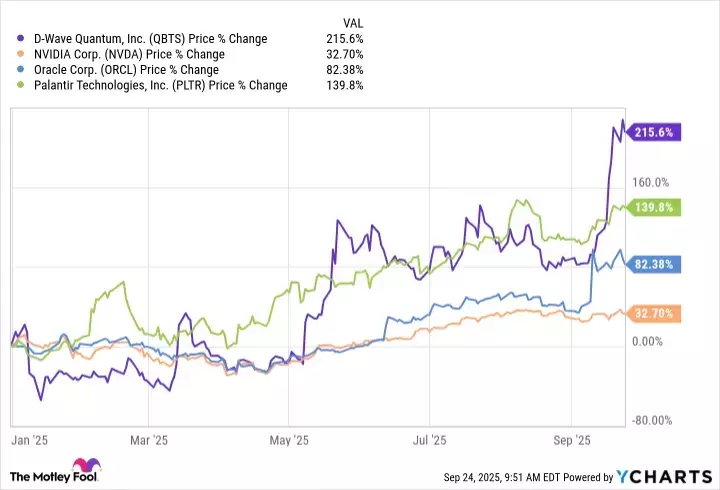The width and height of the screenshot is (720, 490).
Task: Click the purple 215.6% flag on chart
Action: click(656, 132)
